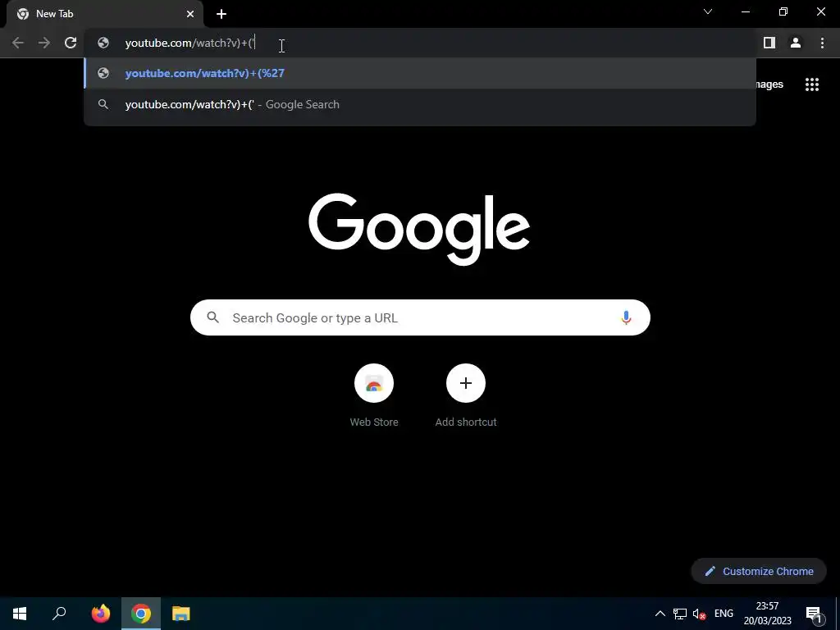
Task: Click the forward navigation arrow
Action: pyautogui.click(x=44, y=43)
